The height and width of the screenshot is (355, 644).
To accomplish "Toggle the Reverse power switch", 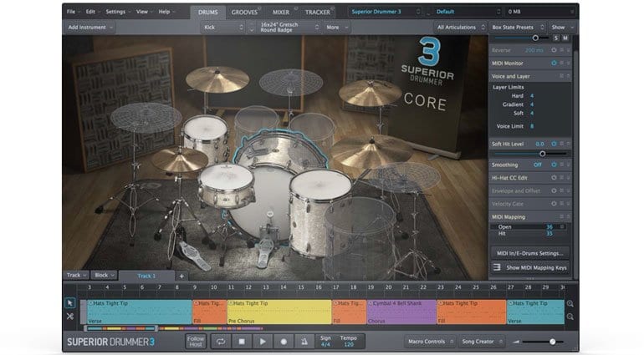I will pos(554,50).
